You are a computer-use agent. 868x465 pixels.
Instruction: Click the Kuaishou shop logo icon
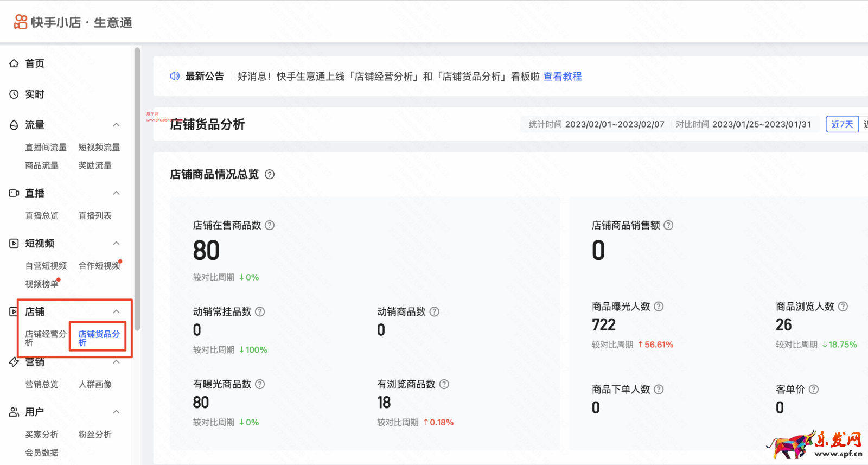point(21,22)
